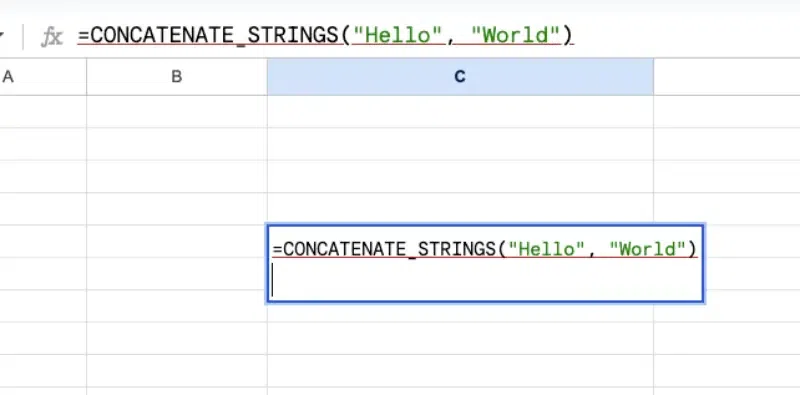Click "World" string in the formula bar
The height and width of the screenshot is (395, 800).
pos(516,36)
